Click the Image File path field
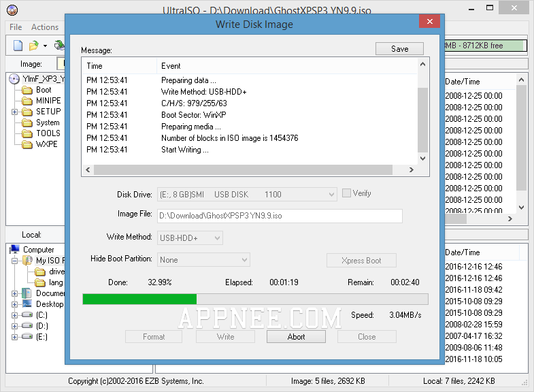 click(280, 216)
